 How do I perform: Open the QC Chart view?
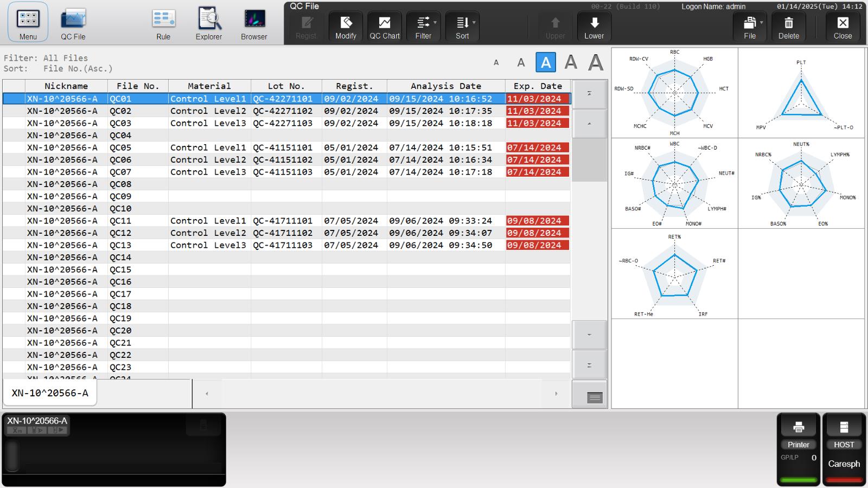tap(385, 27)
